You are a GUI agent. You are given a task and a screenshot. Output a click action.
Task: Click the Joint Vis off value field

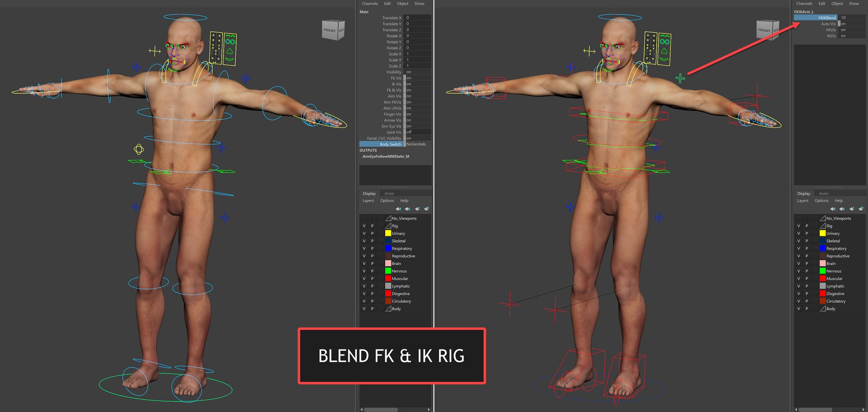point(418,132)
